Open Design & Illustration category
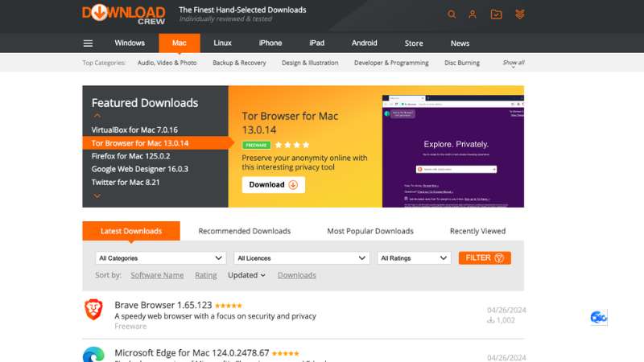Viewport: 644px width, 362px height. click(310, 63)
